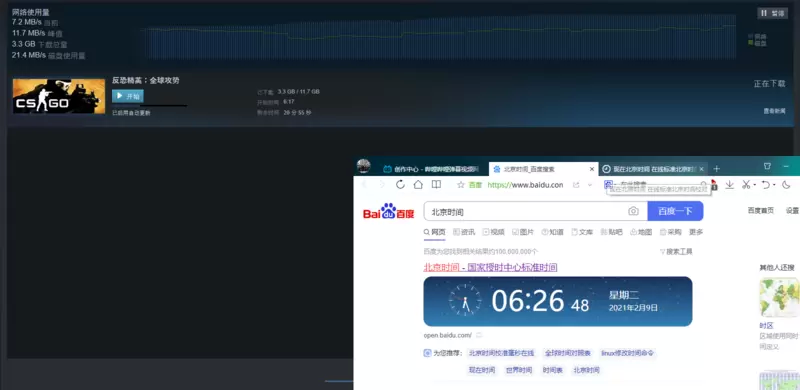This screenshot has height=390, width=800.
Task: Select the 文库 search category tab
Action: click(x=582, y=232)
